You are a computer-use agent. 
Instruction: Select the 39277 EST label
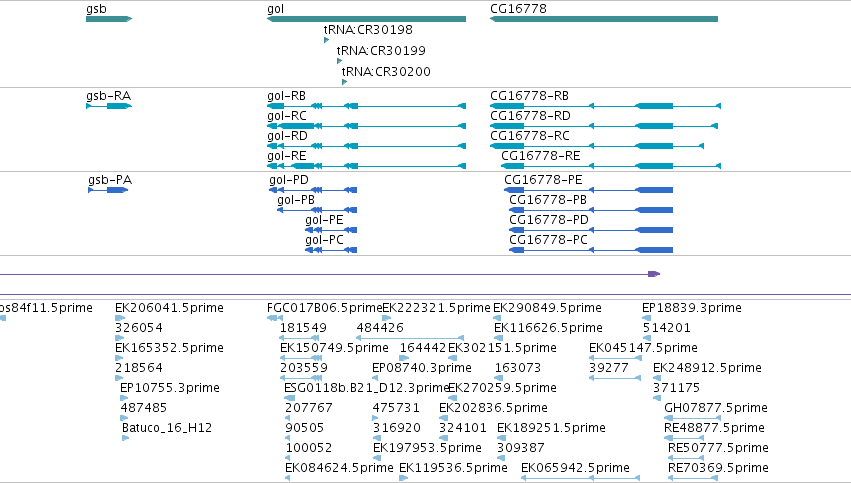click(x=609, y=368)
